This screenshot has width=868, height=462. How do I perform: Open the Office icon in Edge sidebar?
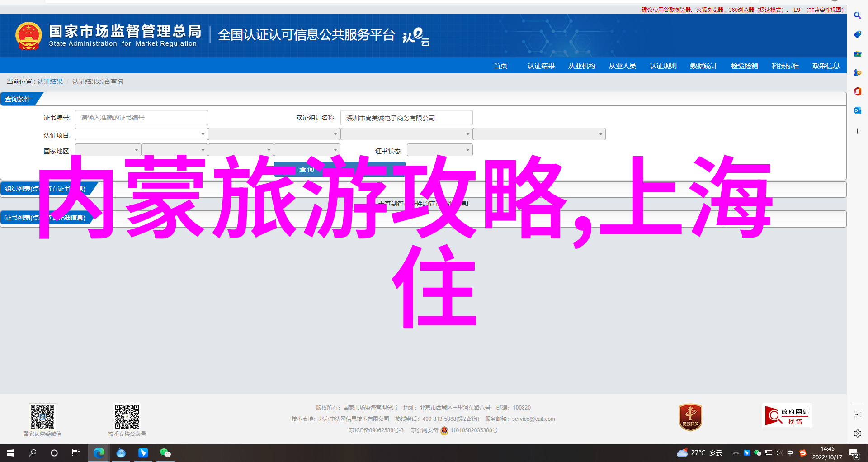(x=857, y=91)
